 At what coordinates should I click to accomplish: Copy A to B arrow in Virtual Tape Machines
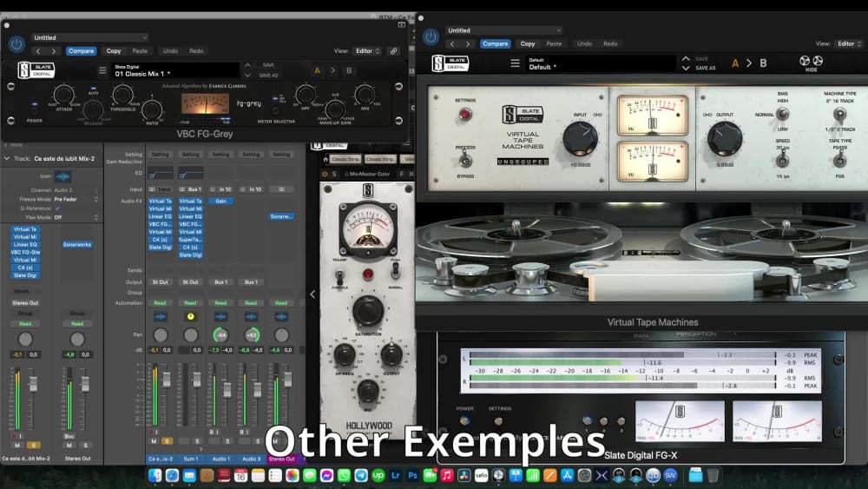pos(749,63)
